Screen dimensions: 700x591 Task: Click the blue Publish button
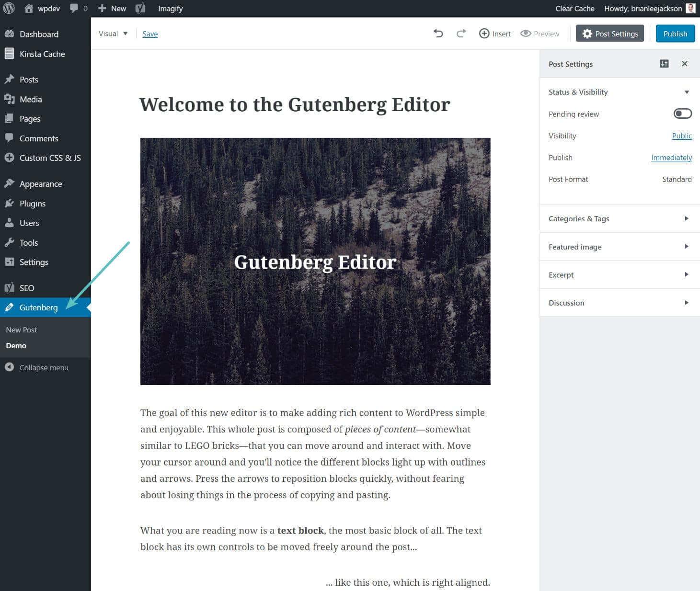tap(675, 34)
